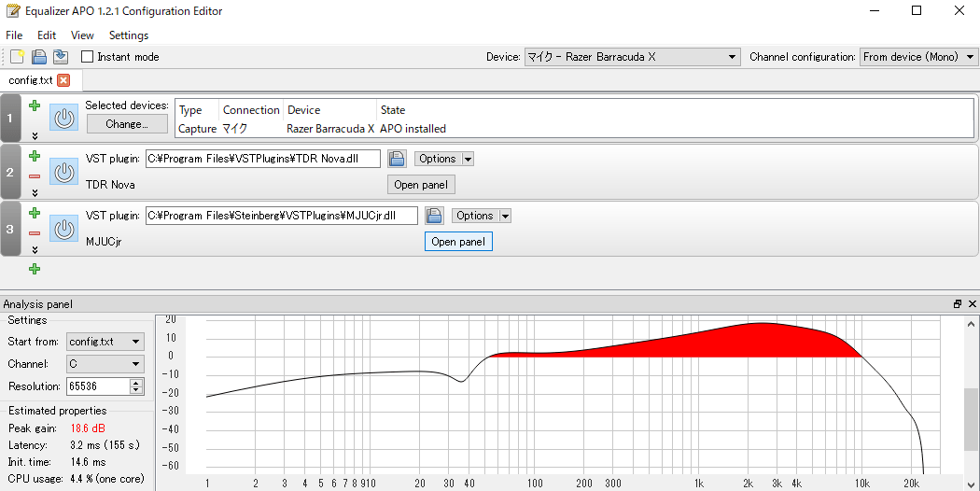Open the Channel configuration dropdown

918,57
